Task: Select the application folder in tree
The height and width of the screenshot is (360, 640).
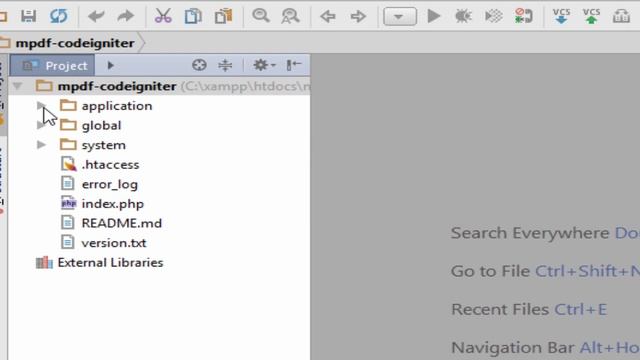Action: coord(117,106)
